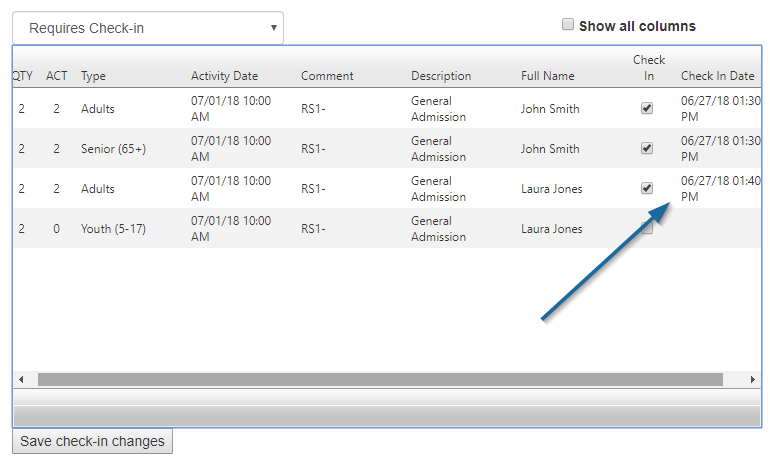
Task: Click the Show all columns label
Action: point(637,26)
